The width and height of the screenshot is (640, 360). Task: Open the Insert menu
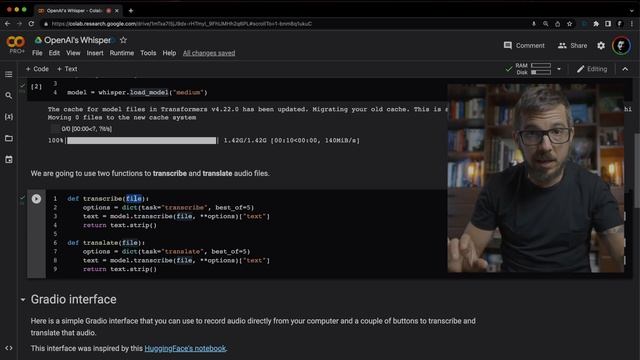(x=95, y=53)
